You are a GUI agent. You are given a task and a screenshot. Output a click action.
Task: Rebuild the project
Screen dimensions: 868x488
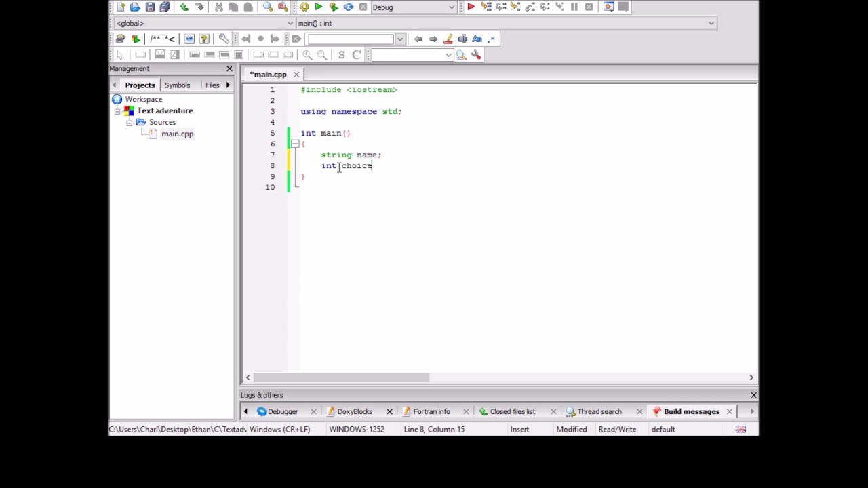(348, 7)
